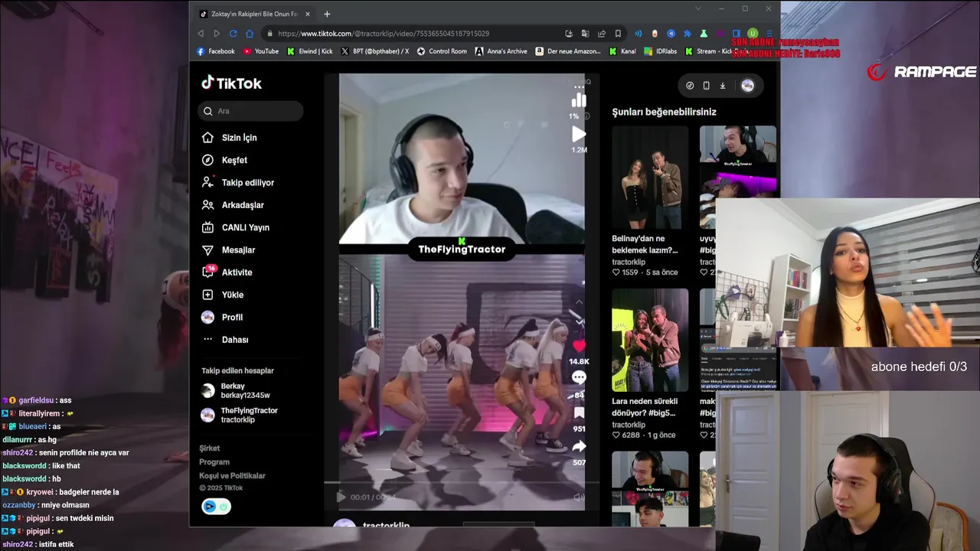Click the download desktop app icon
Viewport: 980px width, 551px height.
[723, 86]
